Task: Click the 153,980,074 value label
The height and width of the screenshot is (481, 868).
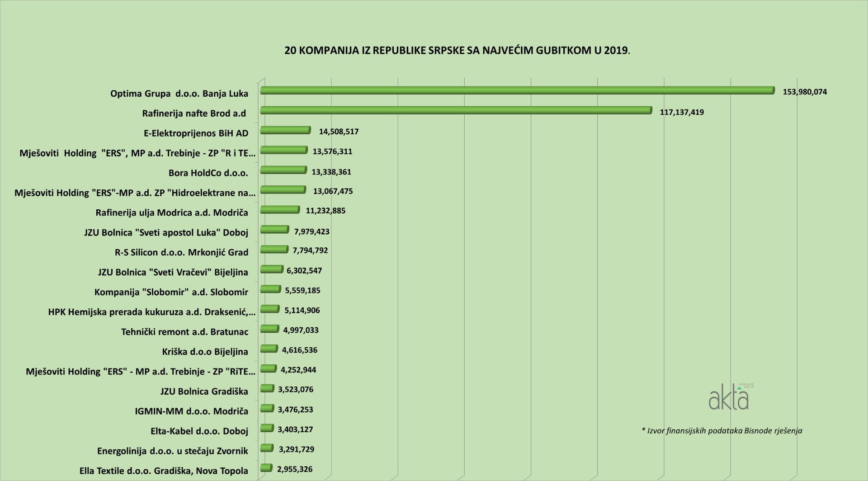Action: click(x=805, y=92)
